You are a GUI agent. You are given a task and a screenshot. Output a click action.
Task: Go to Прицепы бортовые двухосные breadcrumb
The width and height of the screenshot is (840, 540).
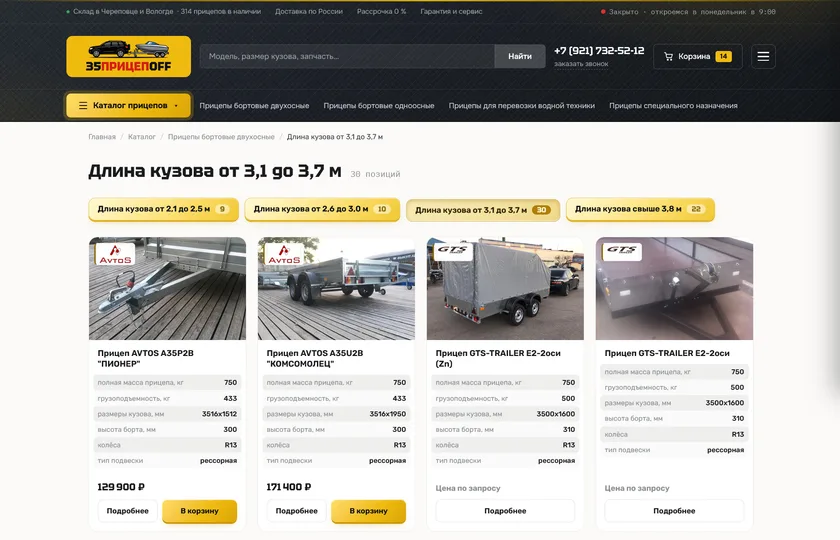221,137
